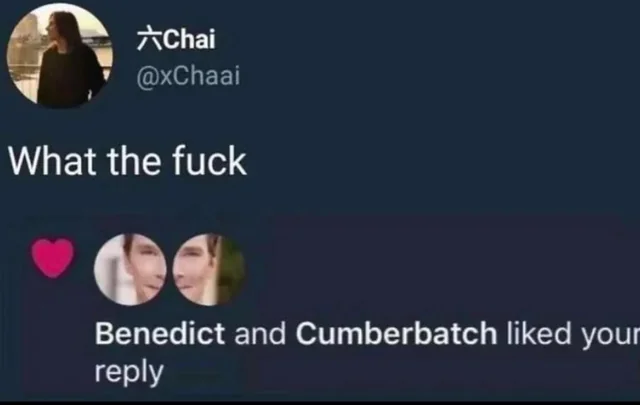Viewport: 640px width, 405px height.
Task: Open the liker avatar with green background
Action: pos(208,269)
